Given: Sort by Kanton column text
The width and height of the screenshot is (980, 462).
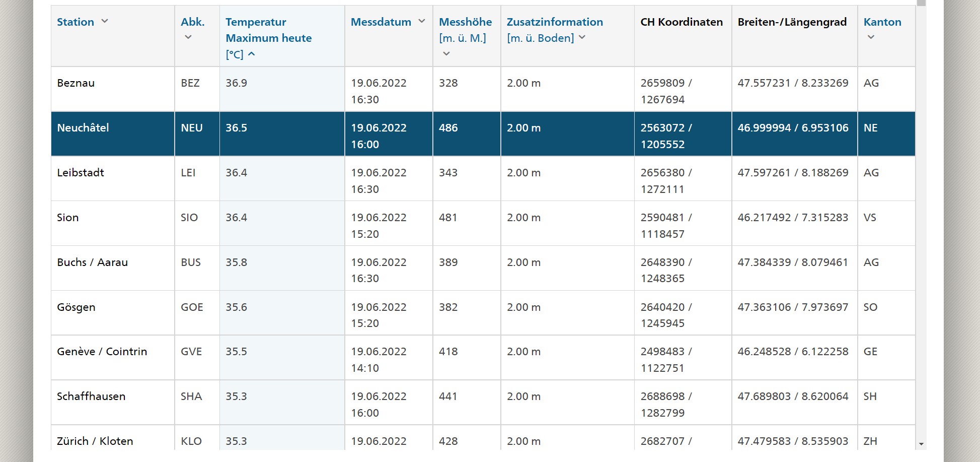Looking at the screenshot, I should [882, 22].
